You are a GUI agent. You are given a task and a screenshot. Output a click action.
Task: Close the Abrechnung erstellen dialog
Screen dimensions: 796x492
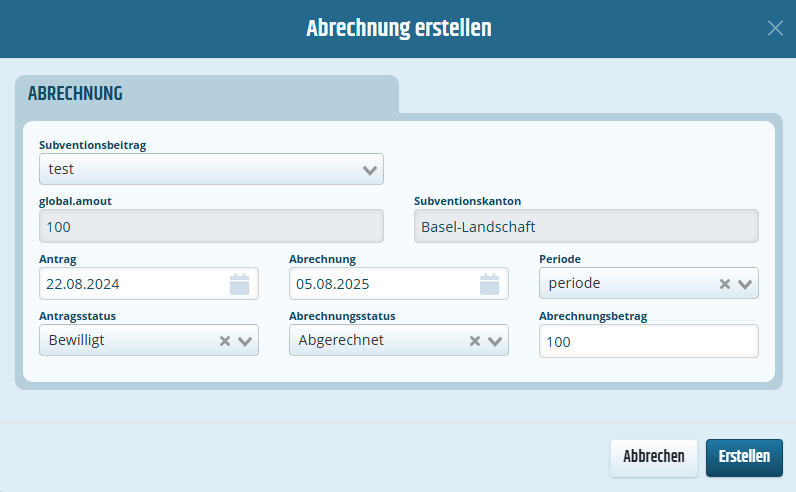775,28
